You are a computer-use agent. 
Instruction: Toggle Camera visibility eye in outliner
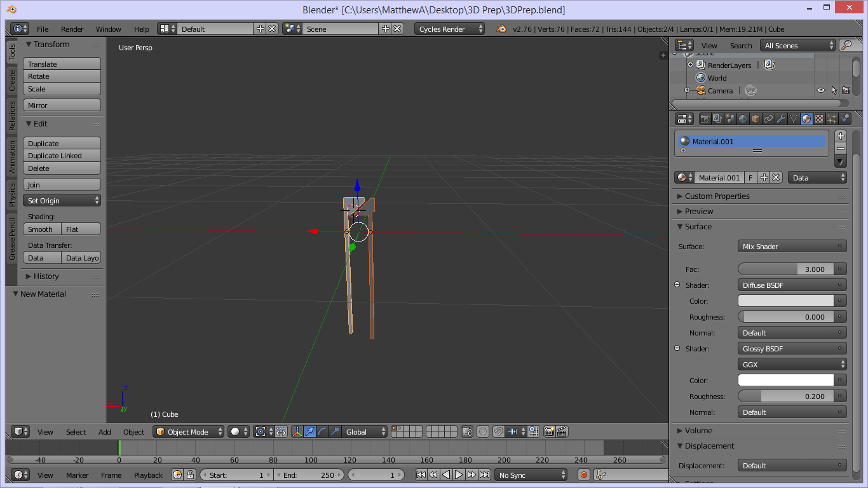coord(821,90)
